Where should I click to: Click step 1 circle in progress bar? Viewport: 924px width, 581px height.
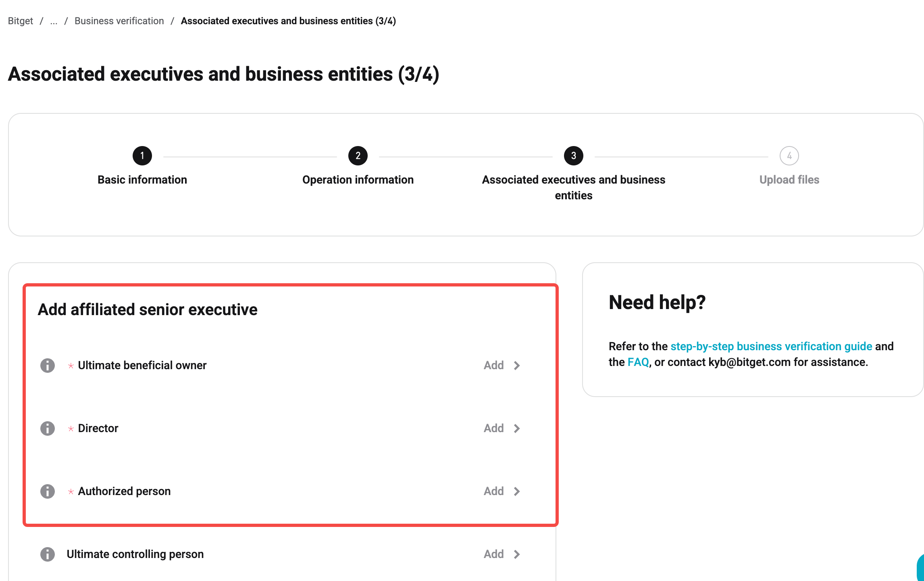coord(142,156)
